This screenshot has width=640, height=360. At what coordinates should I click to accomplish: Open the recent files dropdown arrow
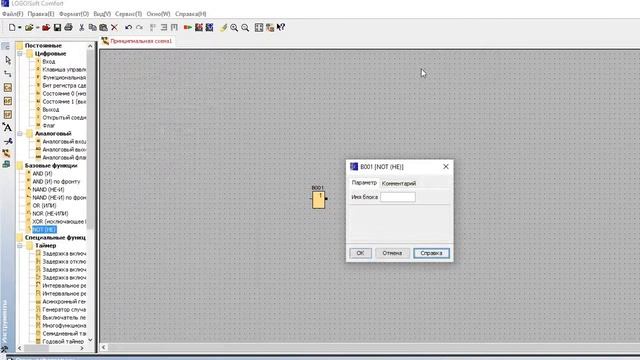[x=37, y=27]
